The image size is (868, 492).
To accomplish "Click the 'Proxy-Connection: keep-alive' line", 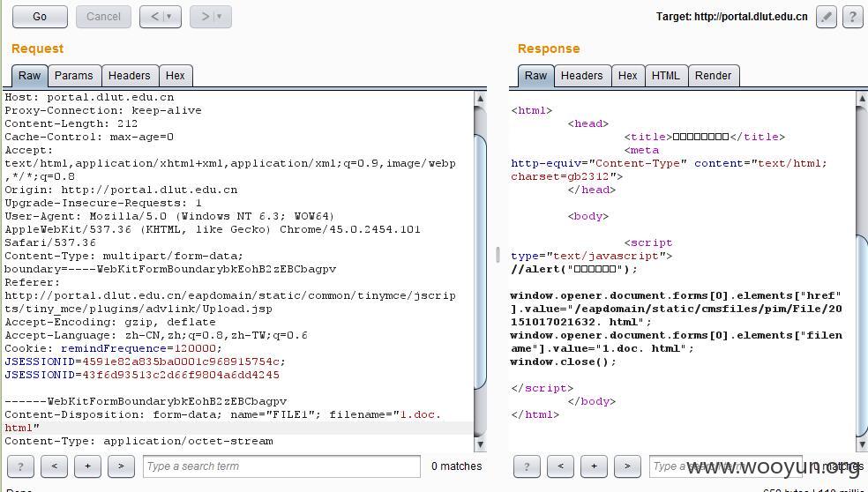I will click(103, 111).
